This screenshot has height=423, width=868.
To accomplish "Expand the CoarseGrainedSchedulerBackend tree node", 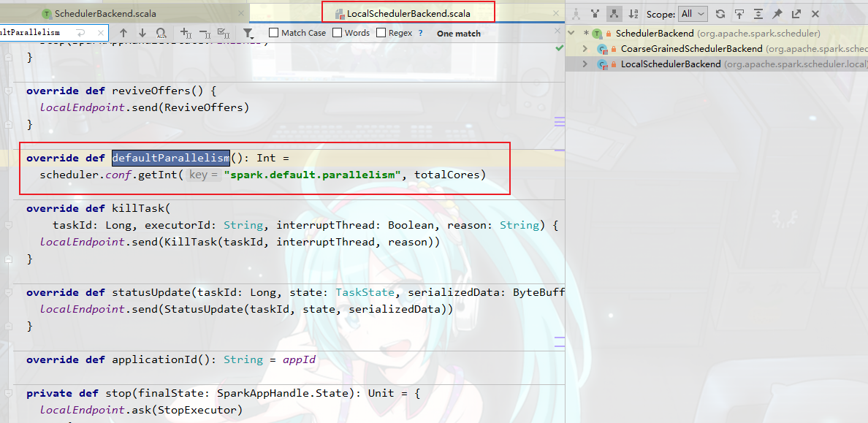I will pyautogui.click(x=586, y=49).
